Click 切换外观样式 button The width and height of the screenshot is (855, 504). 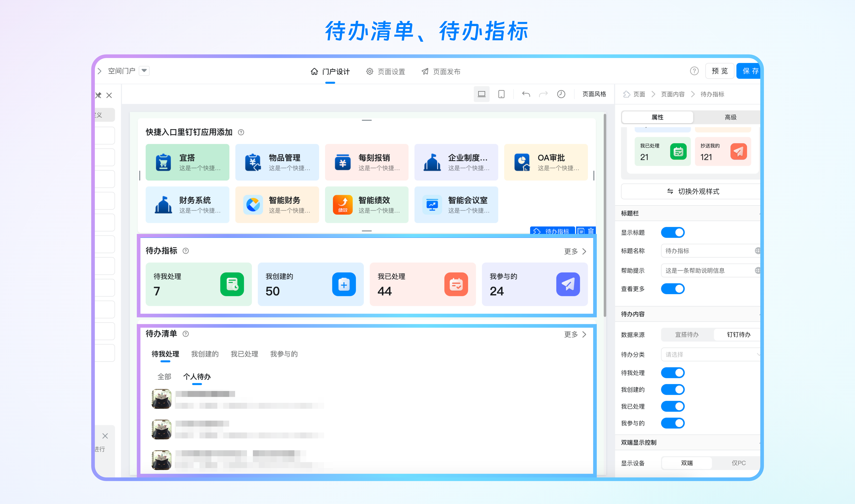pos(691,192)
